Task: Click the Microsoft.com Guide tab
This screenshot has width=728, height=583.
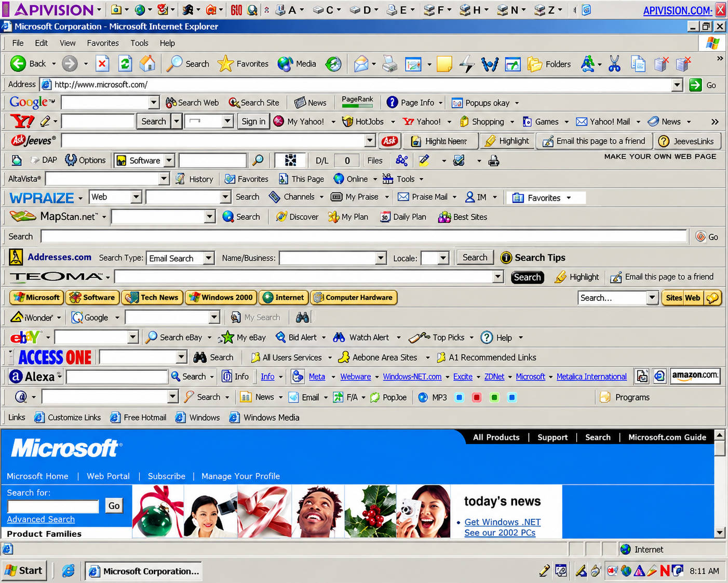Action: (667, 438)
